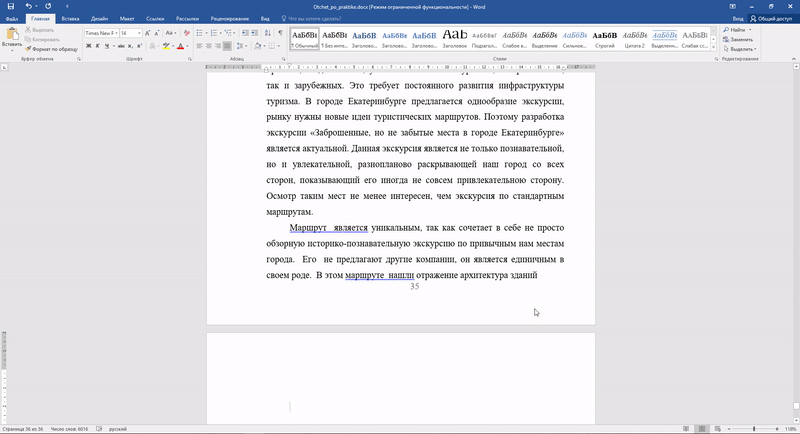
Task: Apply red font color (A with red bar)
Action: click(x=180, y=46)
